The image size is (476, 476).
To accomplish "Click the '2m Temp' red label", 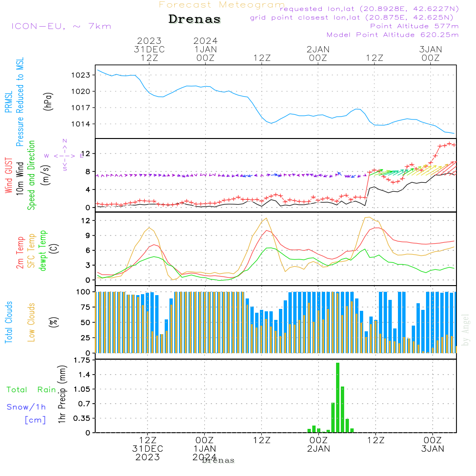I will click(20, 253).
